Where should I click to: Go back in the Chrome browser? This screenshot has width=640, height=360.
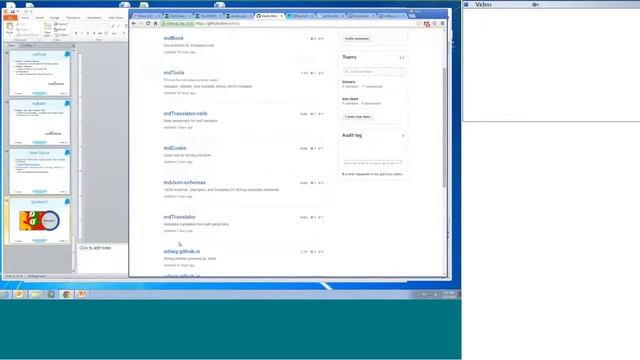(134, 24)
